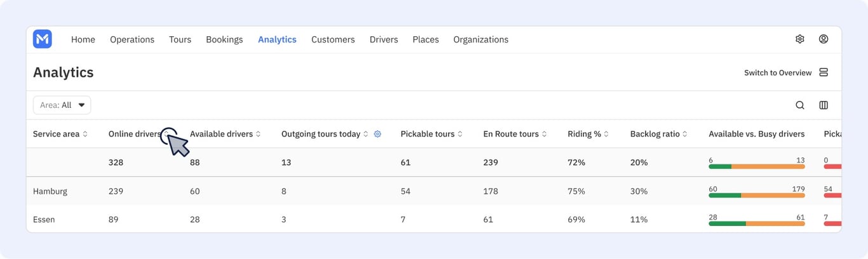Click the search magnifier icon
868x259 pixels.
click(x=800, y=105)
